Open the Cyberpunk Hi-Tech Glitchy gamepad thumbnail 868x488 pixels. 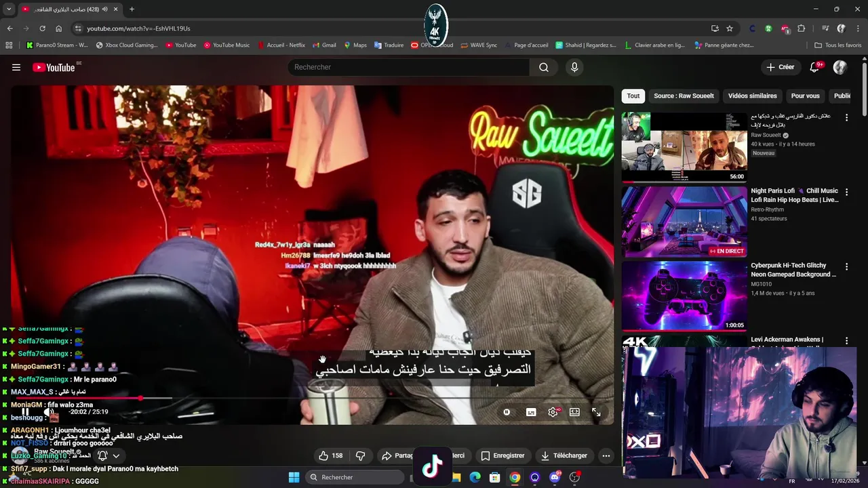[684, 296]
